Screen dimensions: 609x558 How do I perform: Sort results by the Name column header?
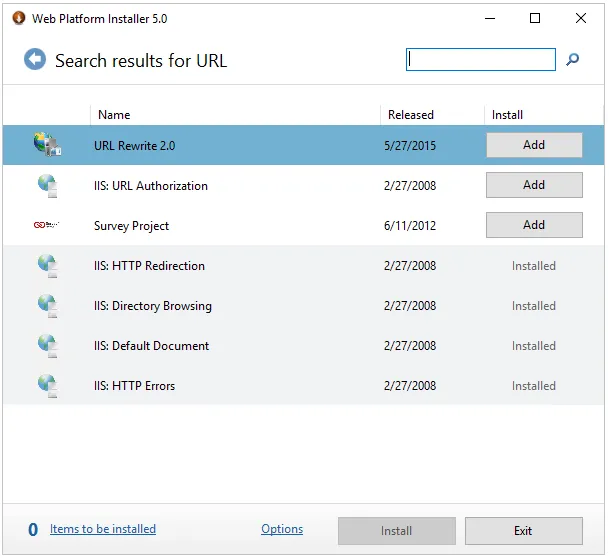114,115
